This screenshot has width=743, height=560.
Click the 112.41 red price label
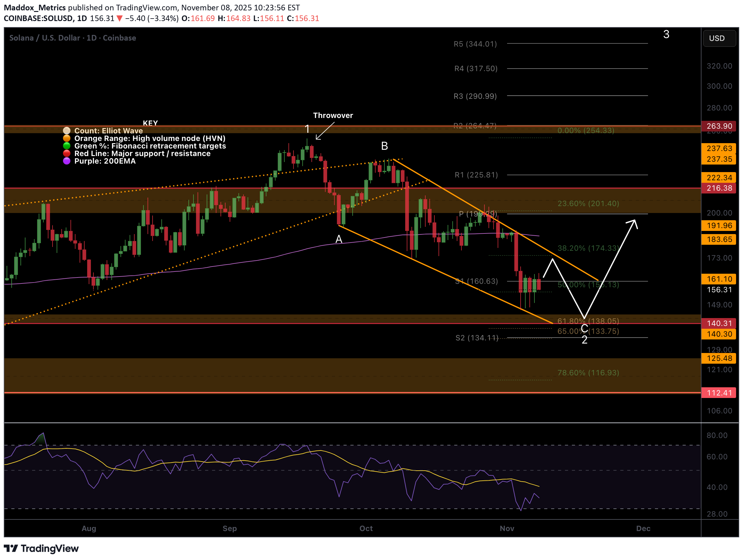pyautogui.click(x=719, y=393)
